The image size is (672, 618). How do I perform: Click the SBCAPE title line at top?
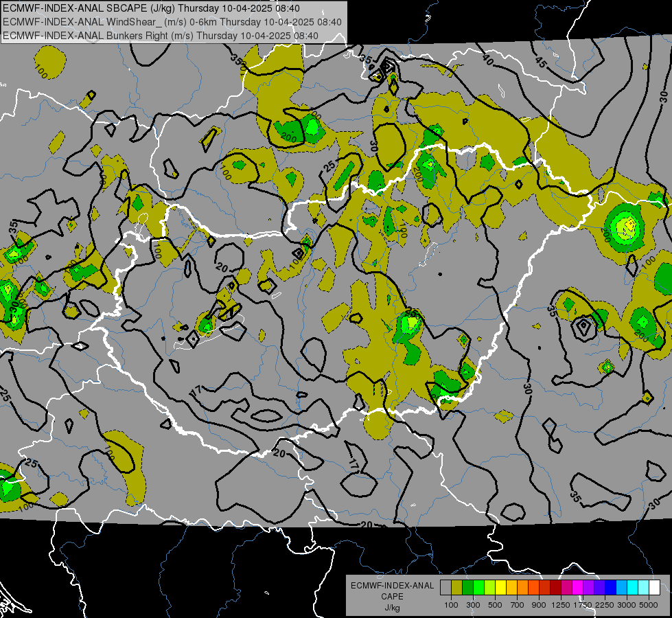point(151,8)
